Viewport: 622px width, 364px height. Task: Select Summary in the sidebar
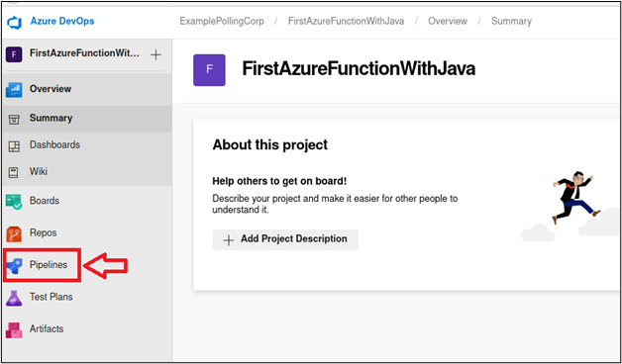click(x=51, y=118)
